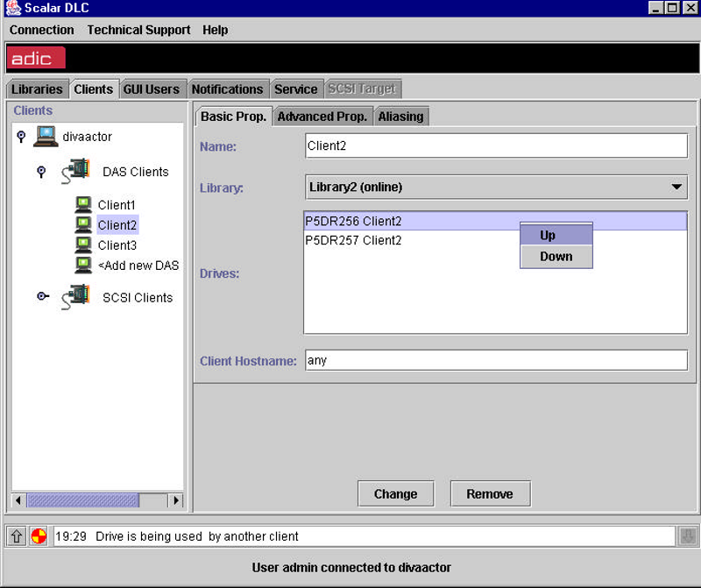The image size is (701, 588).
Task: Click the log message text field
Action: pos(364,535)
